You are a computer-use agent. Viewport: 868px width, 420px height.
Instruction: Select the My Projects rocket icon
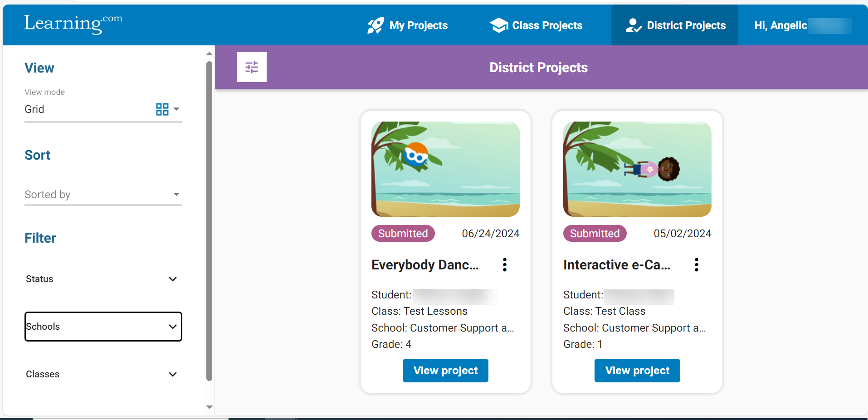pyautogui.click(x=375, y=25)
